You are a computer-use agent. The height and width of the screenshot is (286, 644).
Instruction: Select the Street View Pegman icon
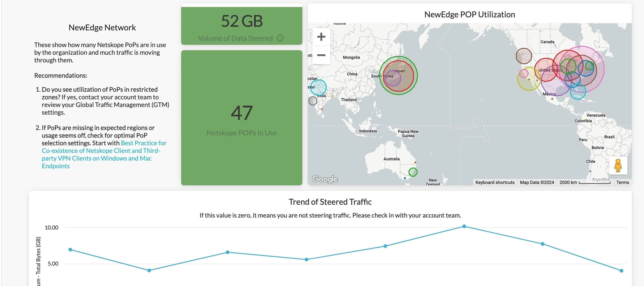point(618,165)
